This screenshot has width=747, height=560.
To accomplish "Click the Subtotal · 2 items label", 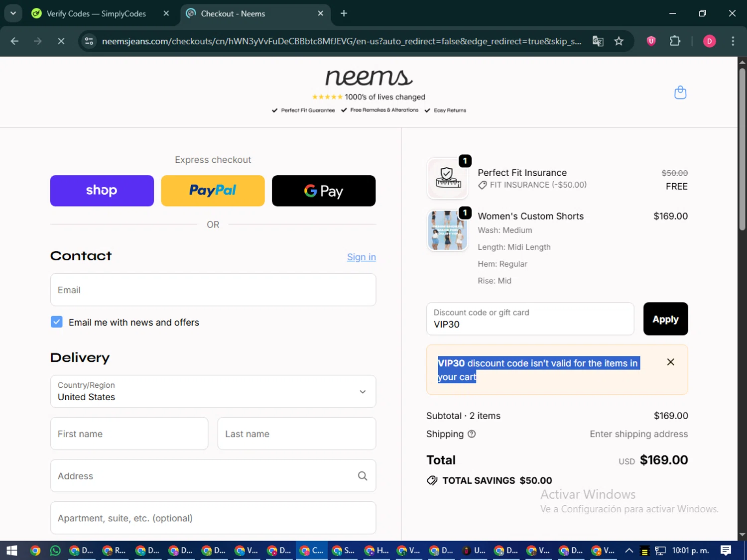I will click(x=463, y=416).
